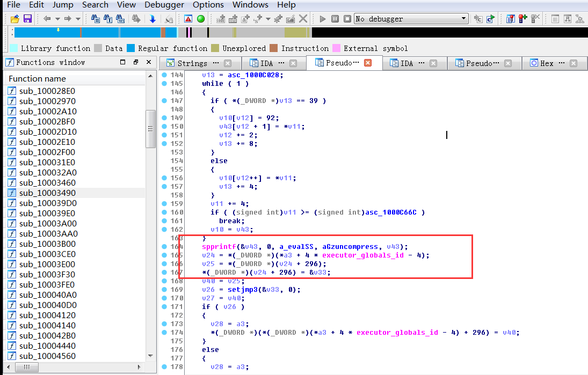Image resolution: width=588 pixels, height=375 pixels.
Task: Close the active Pseudocode tab with red X
Action: [x=368, y=63]
